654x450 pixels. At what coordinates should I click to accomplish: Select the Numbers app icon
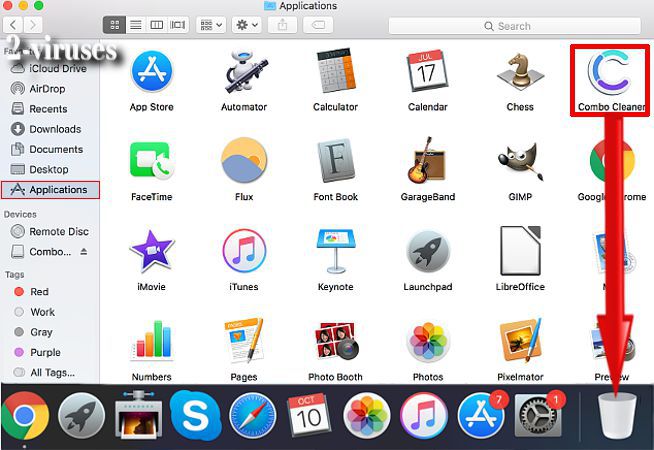[x=151, y=341]
